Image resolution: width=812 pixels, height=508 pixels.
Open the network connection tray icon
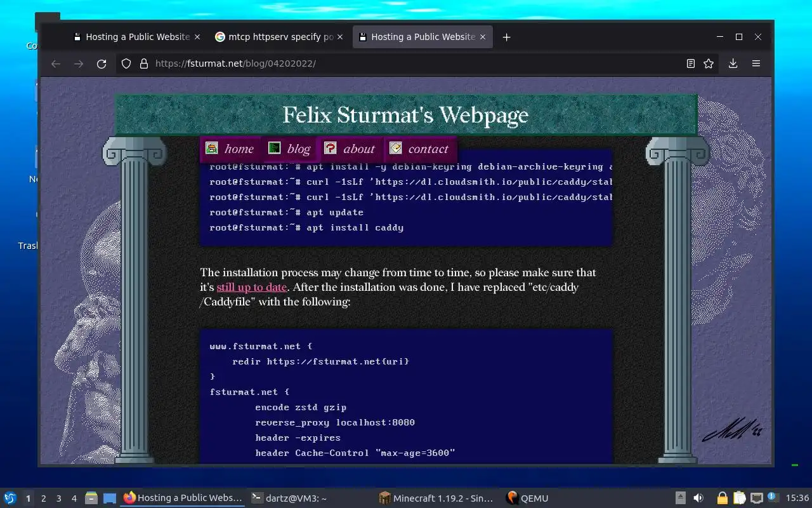pyautogui.click(x=756, y=498)
